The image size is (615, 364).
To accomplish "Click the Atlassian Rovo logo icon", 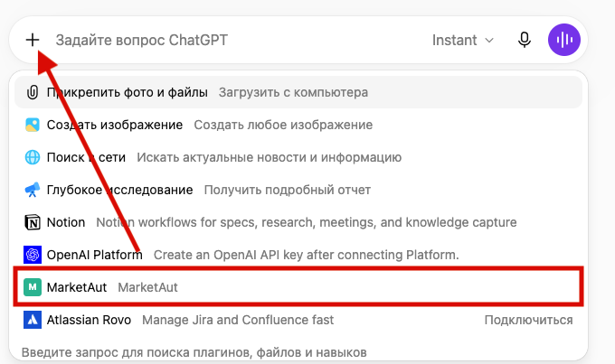I will pyautogui.click(x=33, y=320).
